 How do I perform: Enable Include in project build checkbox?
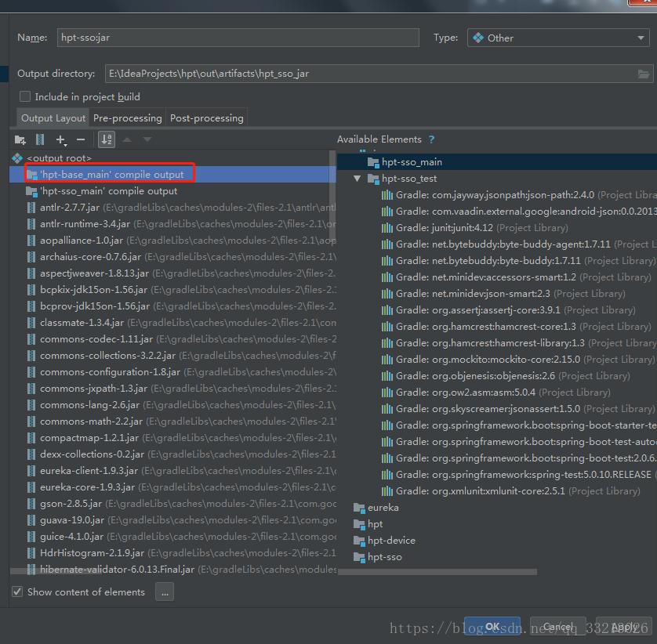click(25, 96)
